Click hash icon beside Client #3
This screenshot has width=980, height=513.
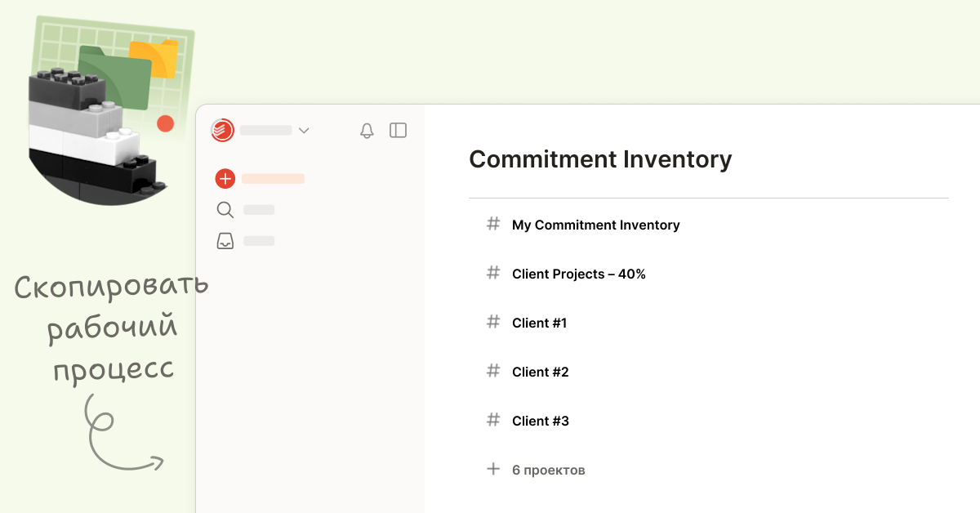[x=493, y=420]
